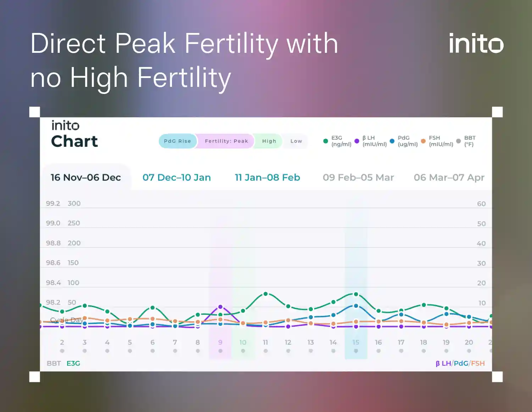Click the PdG Rise legend pill

coord(177,141)
